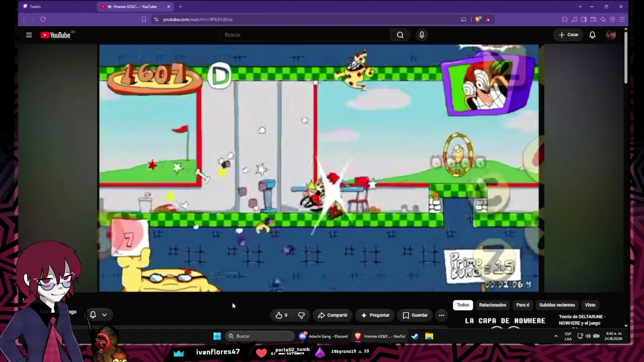Like the video with thumbs up
The width and height of the screenshot is (644, 362).
(x=281, y=315)
